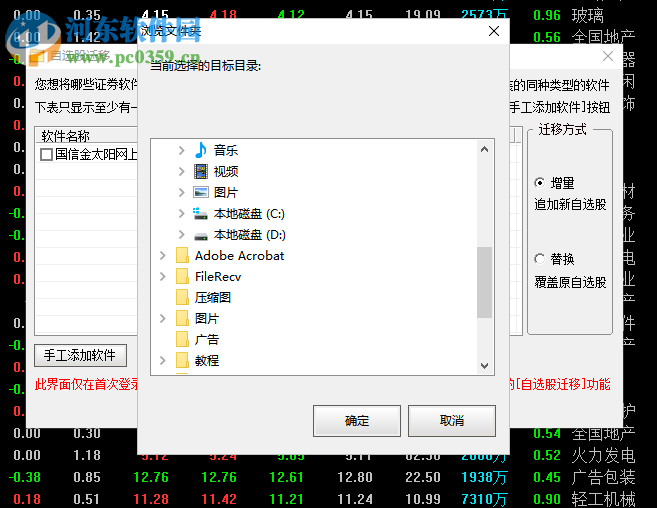Choose the 替换 radio option
The height and width of the screenshot is (508, 657).
[540, 259]
